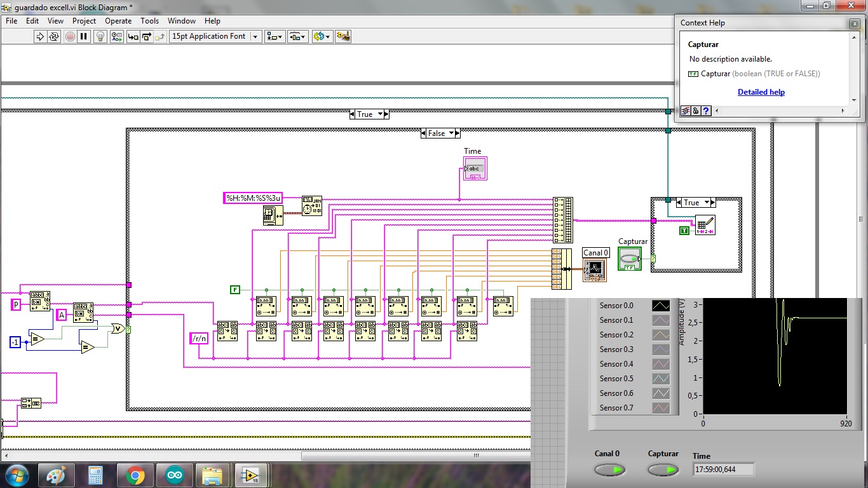Click the More Help question icon in Context Help

pyautogui.click(x=706, y=111)
